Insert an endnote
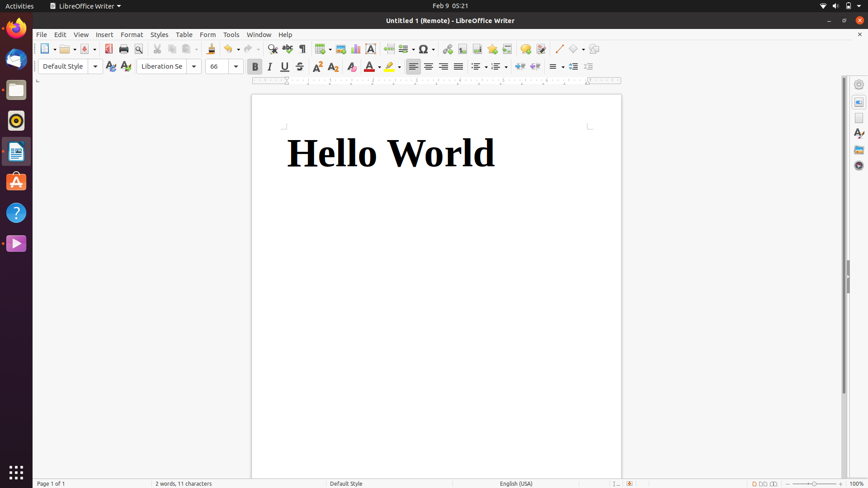Viewport: 868px width, 488px height. click(x=477, y=49)
